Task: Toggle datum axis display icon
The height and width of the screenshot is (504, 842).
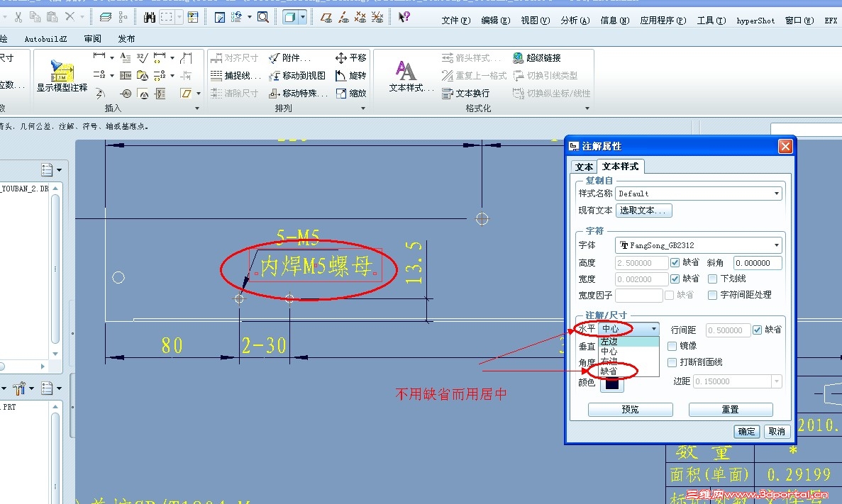Action: pos(343,17)
